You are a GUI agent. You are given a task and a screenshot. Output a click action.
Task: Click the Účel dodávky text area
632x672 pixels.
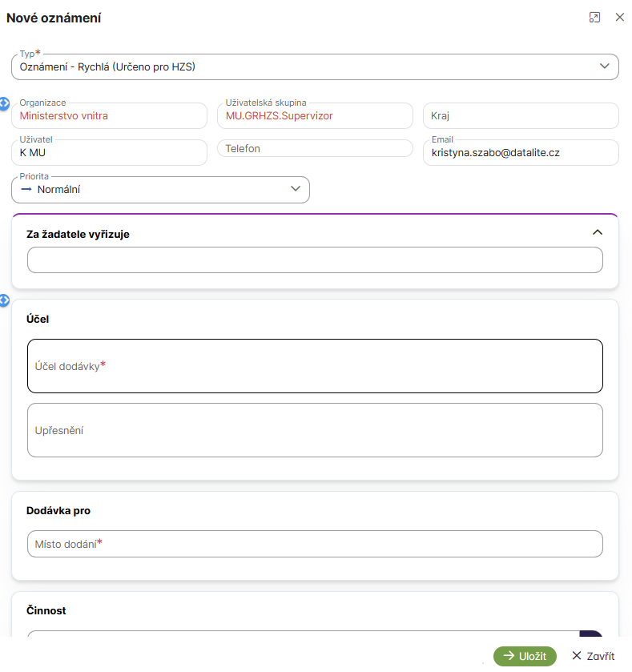[314, 366]
